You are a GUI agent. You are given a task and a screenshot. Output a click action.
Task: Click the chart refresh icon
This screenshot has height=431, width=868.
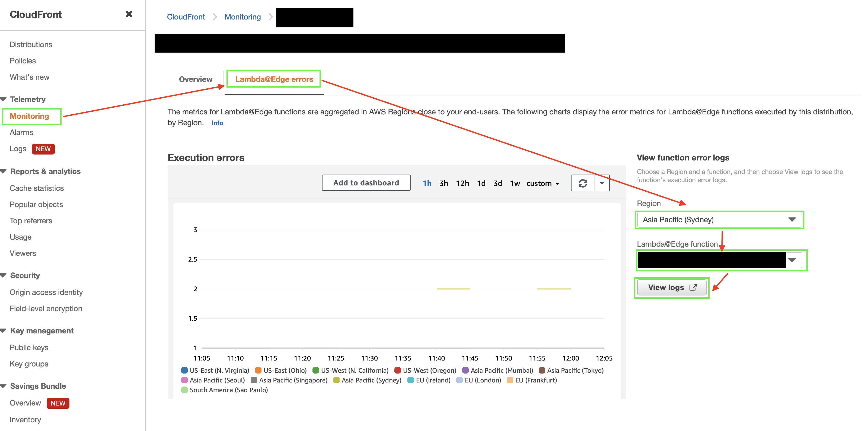[583, 183]
